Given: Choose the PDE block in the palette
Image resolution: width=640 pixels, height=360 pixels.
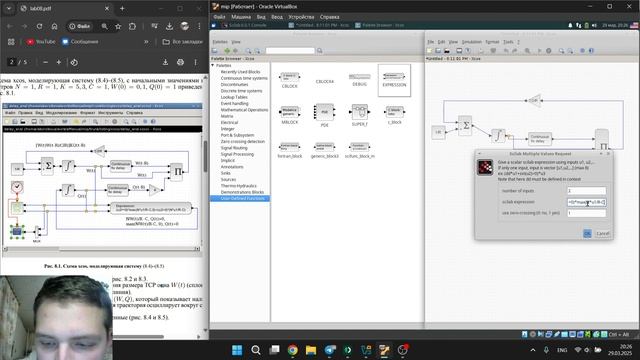Looking at the screenshot, I should [324, 115].
